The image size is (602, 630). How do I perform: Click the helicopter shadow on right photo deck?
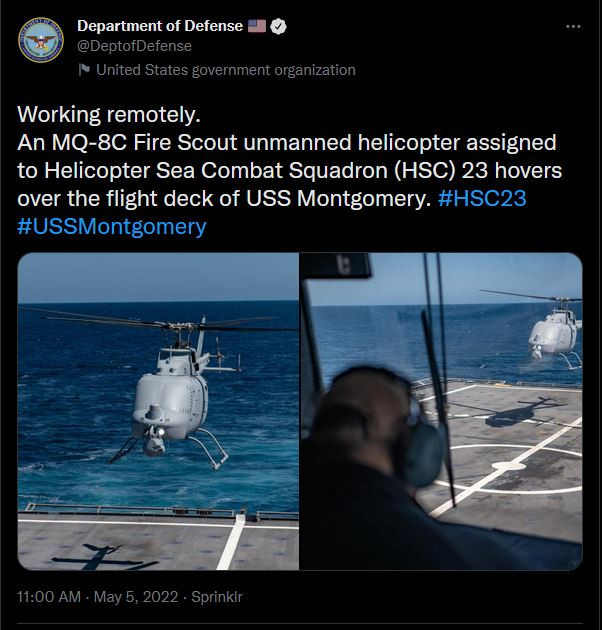click(518, 413)
